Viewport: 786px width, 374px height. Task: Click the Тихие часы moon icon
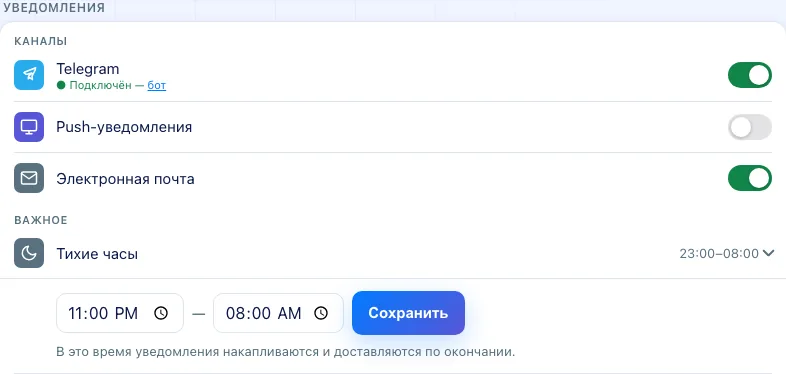click(29, 253)
